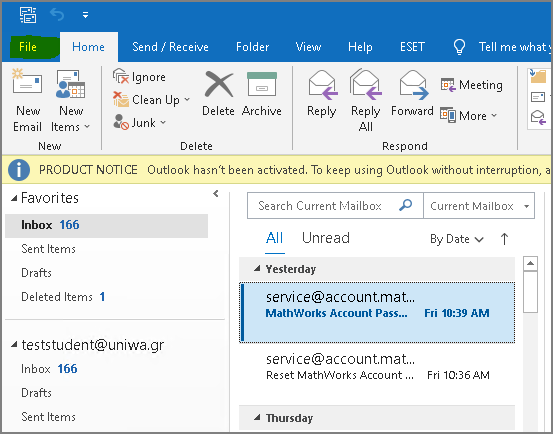Collapse the Yesterday message group
Screen dimensions: 553x434
pyautogui.click(x=257, y=269)
